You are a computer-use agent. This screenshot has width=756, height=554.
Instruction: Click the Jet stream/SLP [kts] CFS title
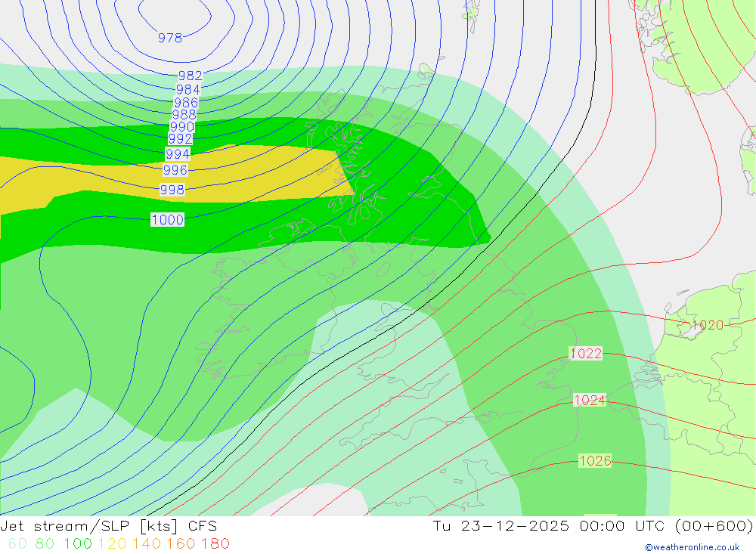[109, 525]
